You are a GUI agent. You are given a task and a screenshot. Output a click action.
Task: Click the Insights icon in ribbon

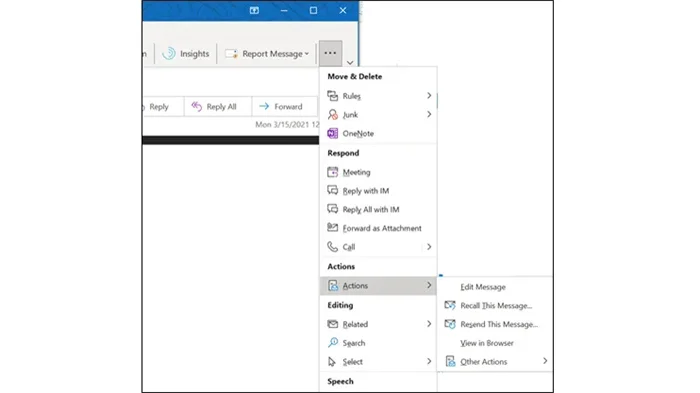[169, 54]
